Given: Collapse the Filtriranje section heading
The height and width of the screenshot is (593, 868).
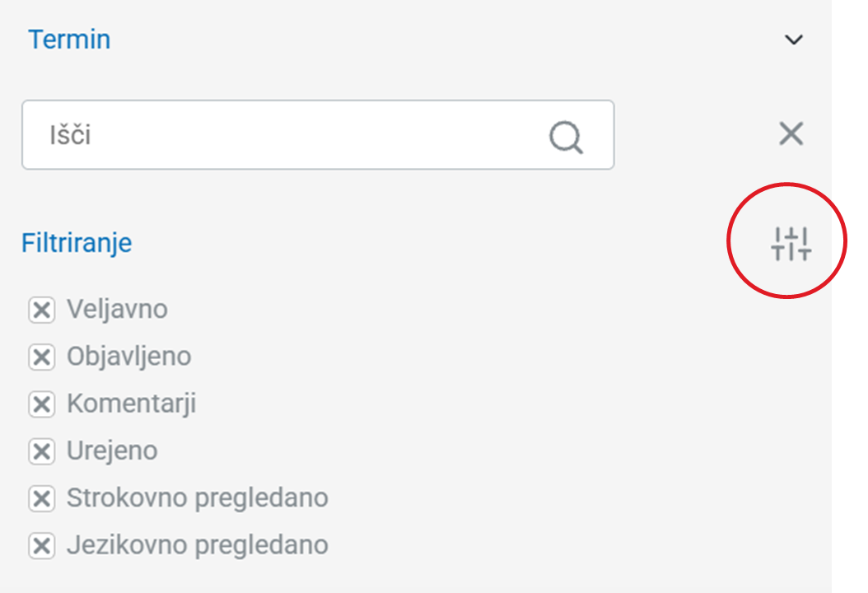Looking at the screenshot, I should pyautogui.click(x=77, y=243).
